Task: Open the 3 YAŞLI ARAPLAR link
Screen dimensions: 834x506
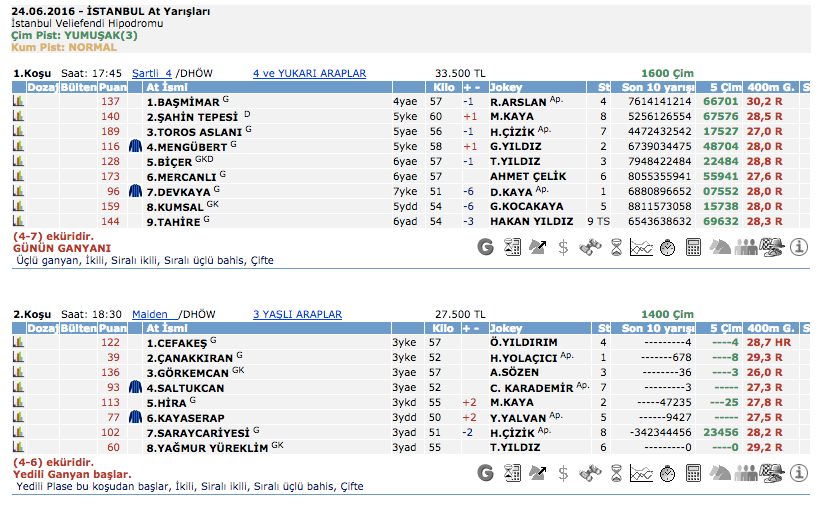Action: pyautogui.click(x=297, y=313)
